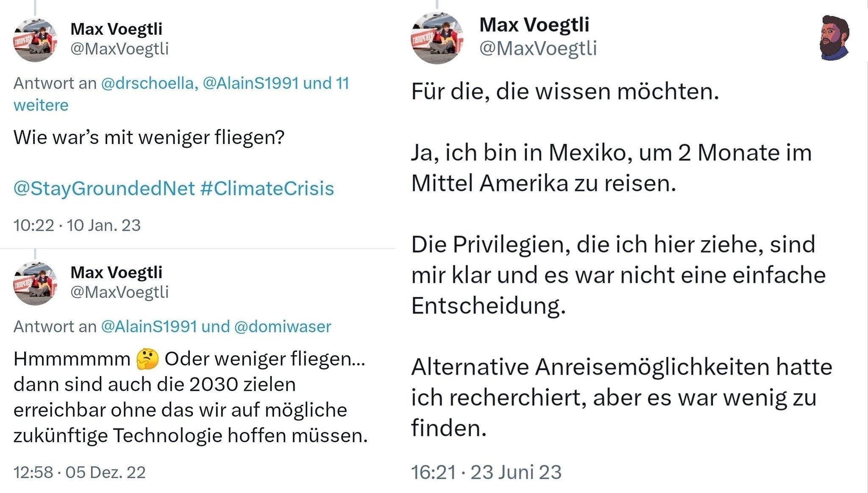Viewport: 868px width, 493px height.
Task: Open the 16:21 · 23 Juni 23 timestamp
Action: click(x=486, y=472)
